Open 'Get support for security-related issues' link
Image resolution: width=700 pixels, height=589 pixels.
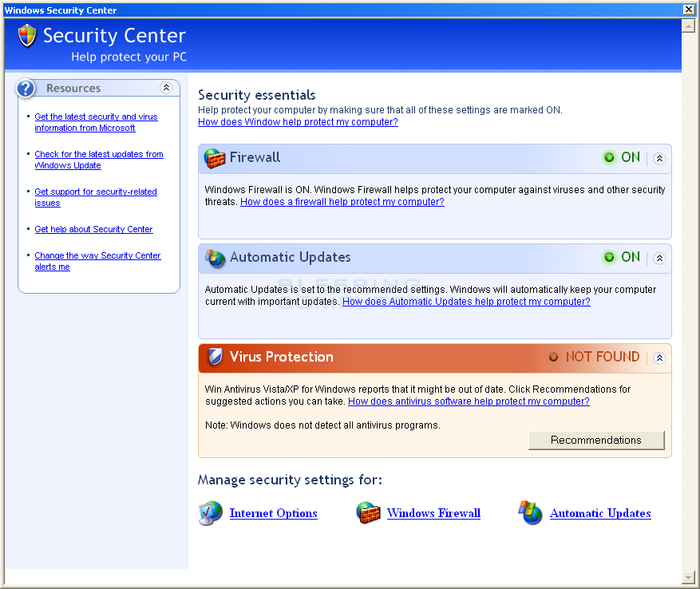pos(96,197)
